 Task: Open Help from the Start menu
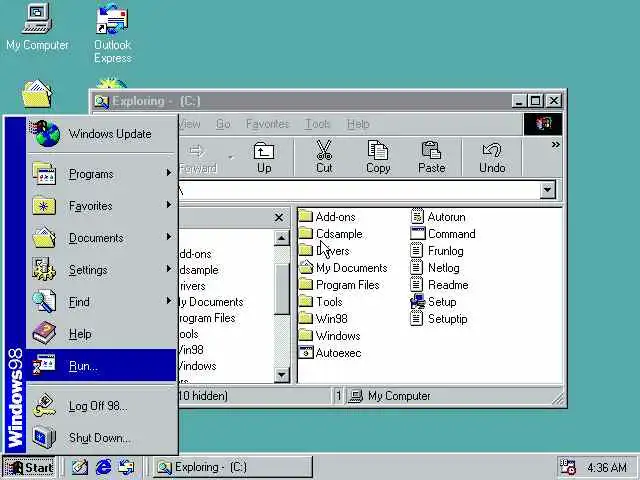(x=102, y=333)
